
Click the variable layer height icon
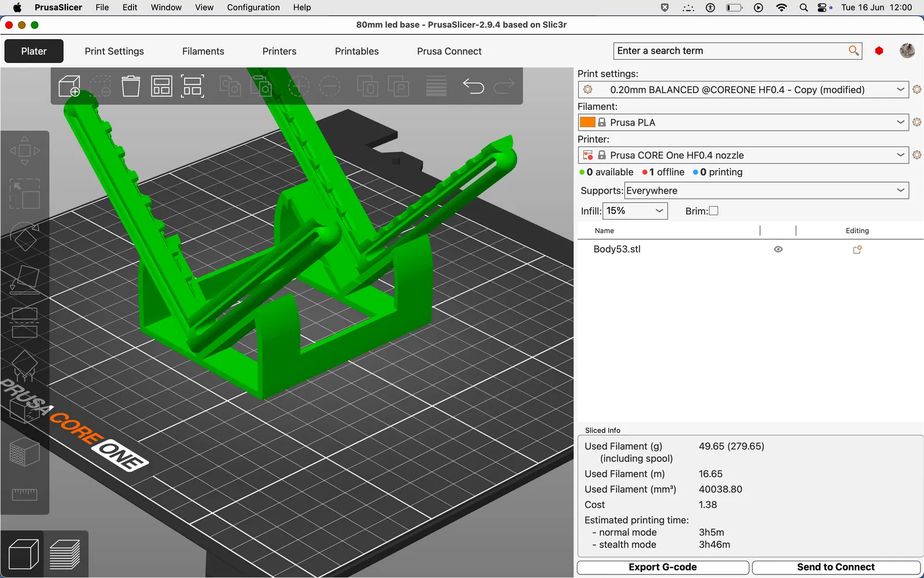pyautogui.click(x=436, y=86)
